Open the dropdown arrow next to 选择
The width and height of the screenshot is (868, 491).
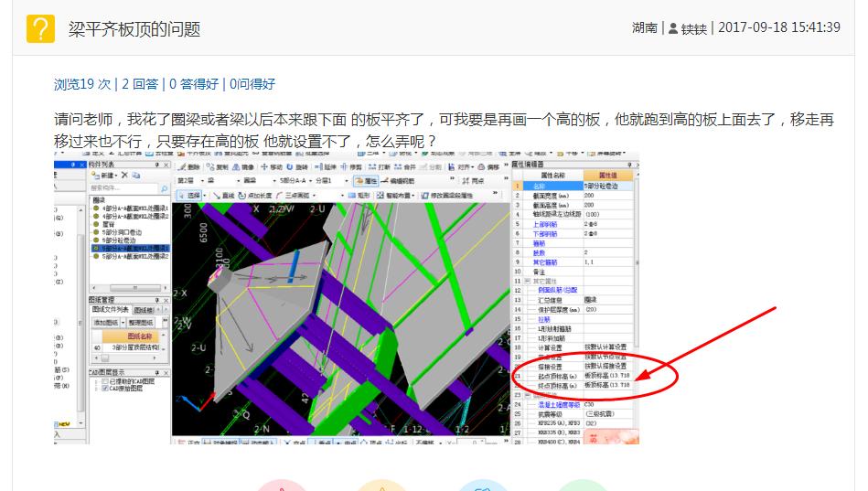[204, 196]
